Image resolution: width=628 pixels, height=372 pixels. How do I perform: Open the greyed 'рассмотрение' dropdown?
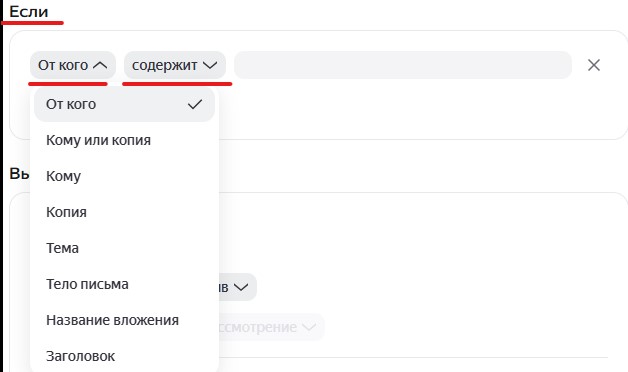coord(272,327)
